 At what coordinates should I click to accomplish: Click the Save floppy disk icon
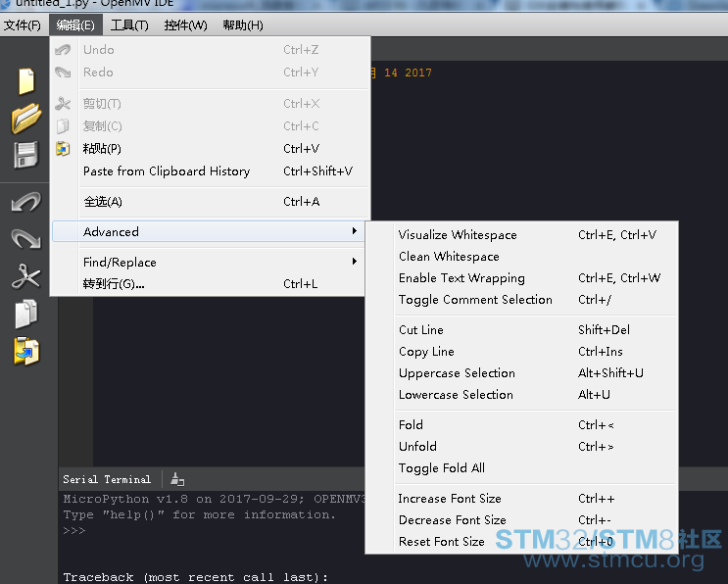[x=25, y=155]
